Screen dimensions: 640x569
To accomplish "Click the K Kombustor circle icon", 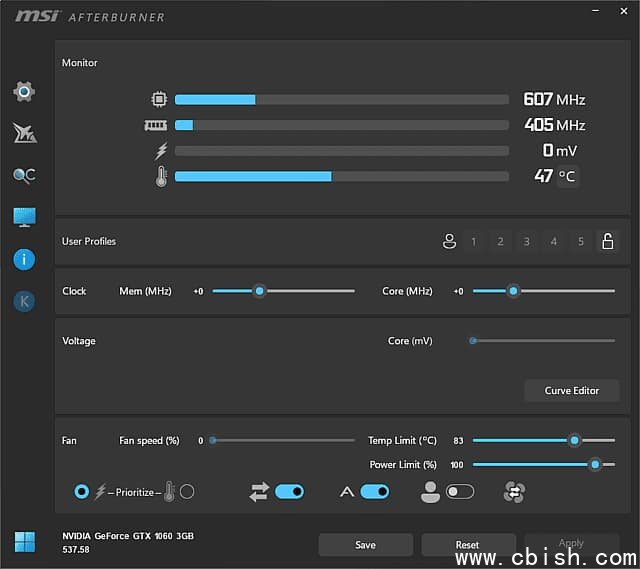I will [24, 302].
